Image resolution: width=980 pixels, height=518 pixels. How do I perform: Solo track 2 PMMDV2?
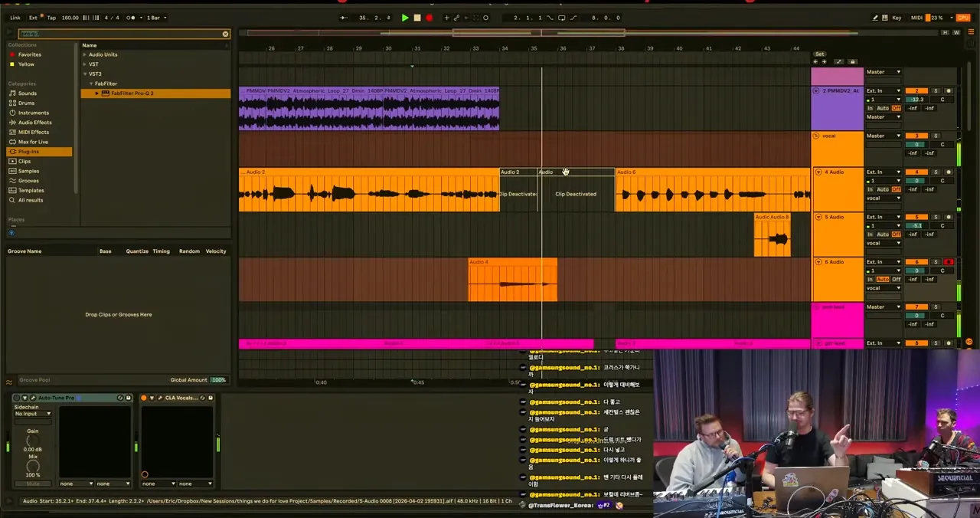click(935, 91)
